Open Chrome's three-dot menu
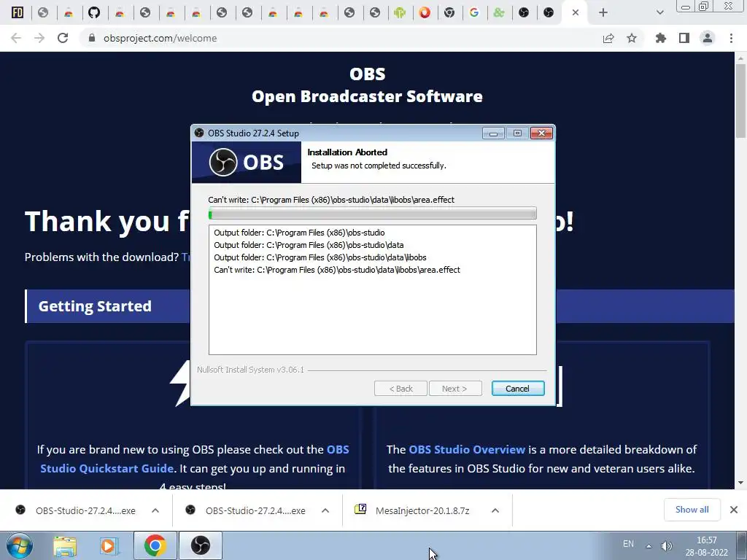 [x=731, y=38]
